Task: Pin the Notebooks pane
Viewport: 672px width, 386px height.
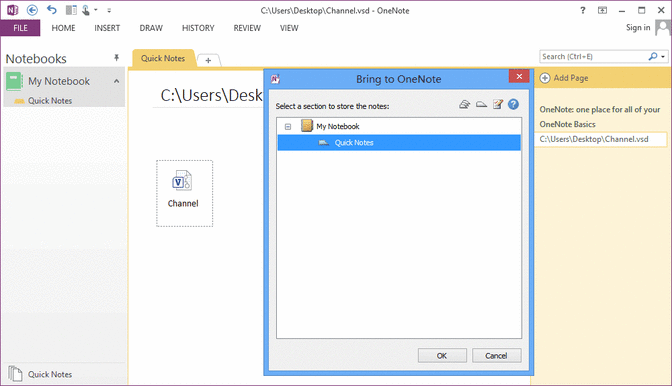Action: click(116, 57)
